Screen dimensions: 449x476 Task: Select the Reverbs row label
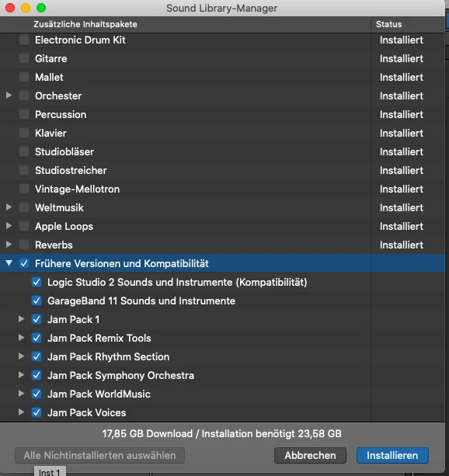pyautogui.click(x=54, y=245)
